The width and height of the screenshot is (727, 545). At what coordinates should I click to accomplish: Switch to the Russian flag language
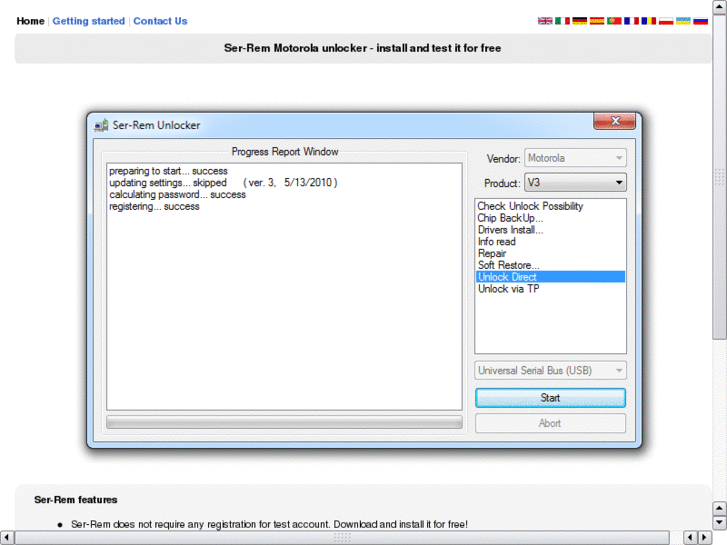700,21
